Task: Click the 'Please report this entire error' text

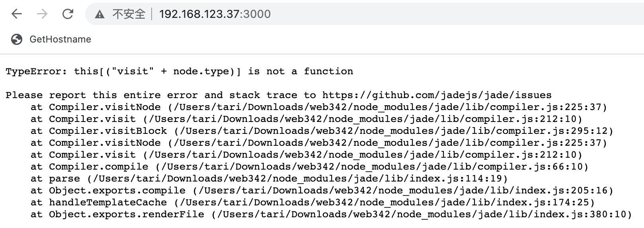Action: [x=107, y=95]
